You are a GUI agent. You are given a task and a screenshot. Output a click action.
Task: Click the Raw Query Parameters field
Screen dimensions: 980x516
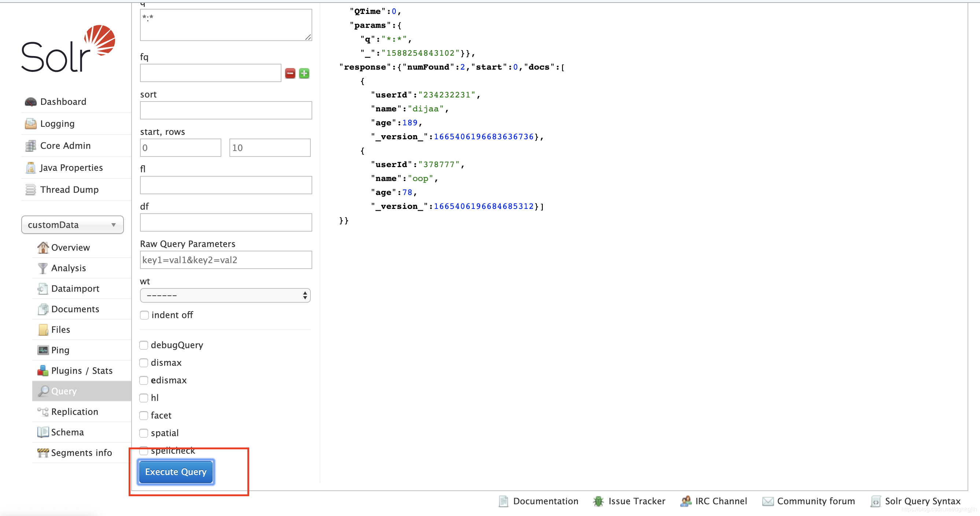(226, 260)
